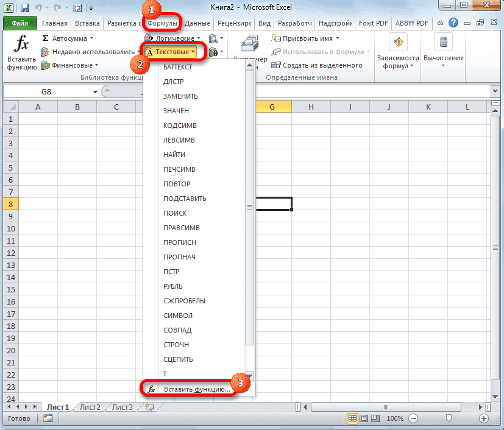Open the Name Box dropdown arrow
Screen dimensions: 504x430
tap(94, 91)
